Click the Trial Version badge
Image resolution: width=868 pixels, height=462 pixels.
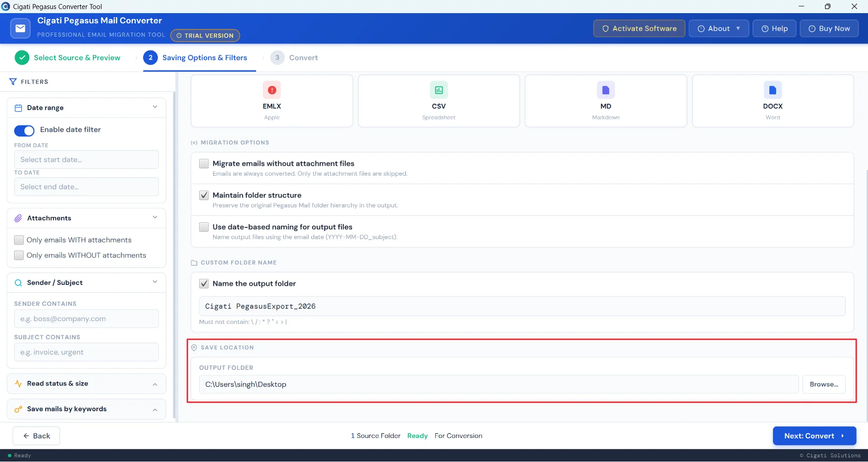(205, 35)
